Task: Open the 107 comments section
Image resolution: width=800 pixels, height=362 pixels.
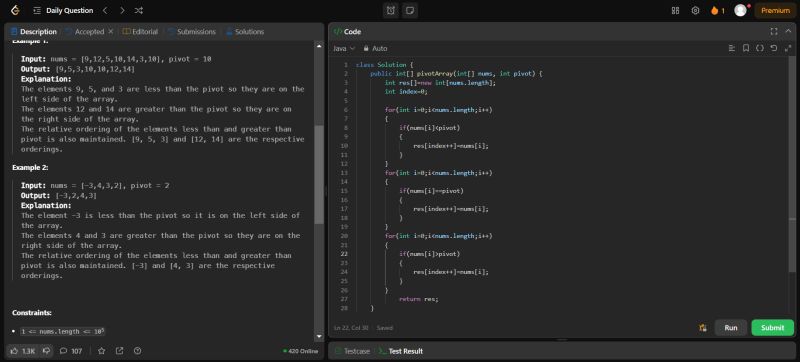Action: (x=71, y=351)
